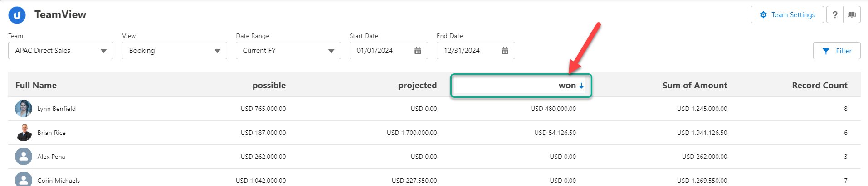Open the End Date calendar picker

pos(505,51)
